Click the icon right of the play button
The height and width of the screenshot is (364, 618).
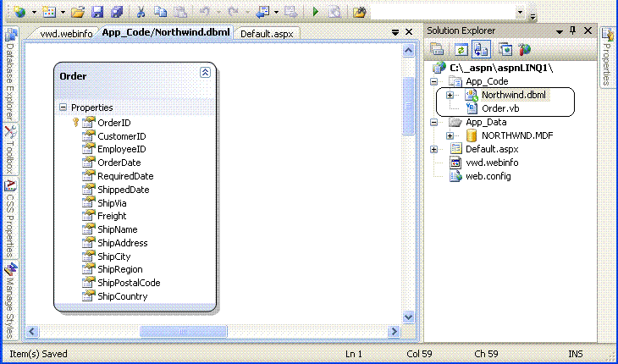[x=334, y=12]
